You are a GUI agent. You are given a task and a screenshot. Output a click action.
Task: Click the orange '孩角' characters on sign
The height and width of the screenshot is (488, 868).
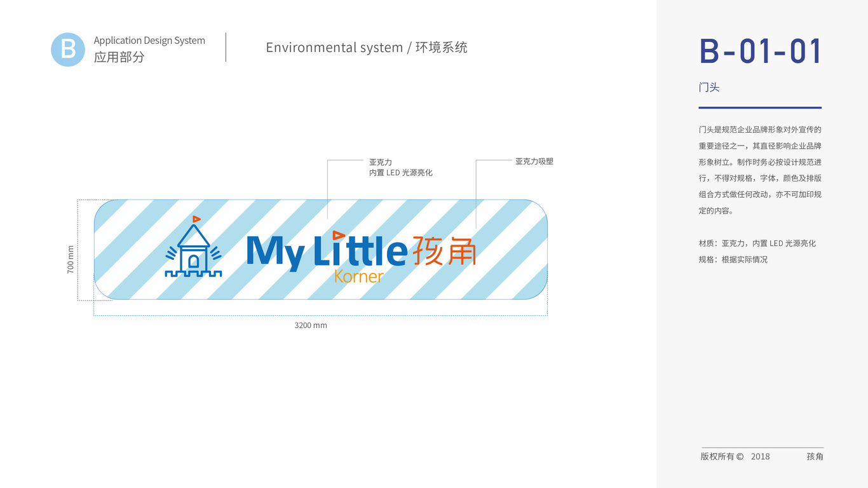coord(444,250)
